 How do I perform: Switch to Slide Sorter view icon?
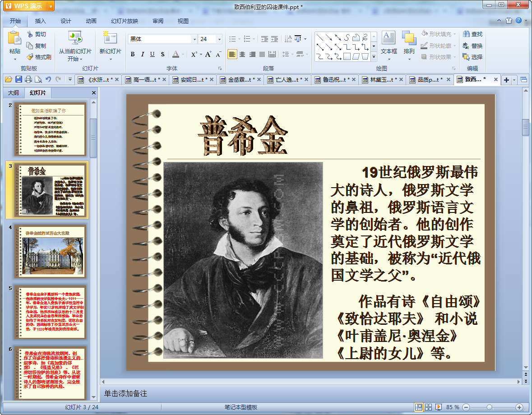coord(429,407)
